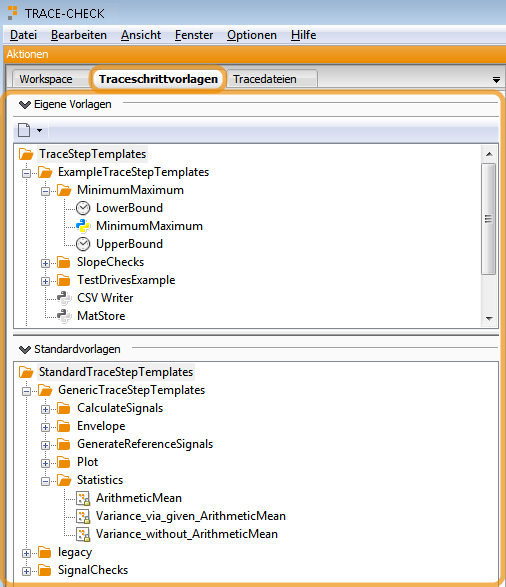Click the CalculateSignals folder icon
The image size is (506, 587).
tap(64, 408)
